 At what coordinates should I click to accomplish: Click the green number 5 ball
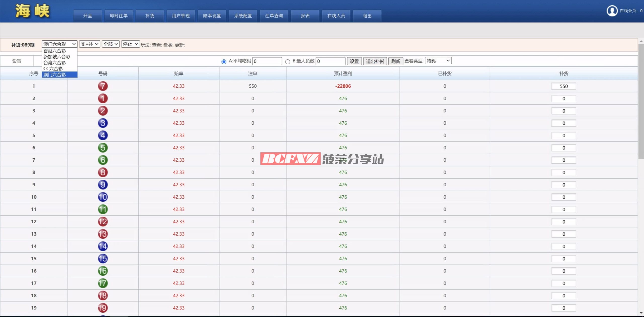point(103,148)
